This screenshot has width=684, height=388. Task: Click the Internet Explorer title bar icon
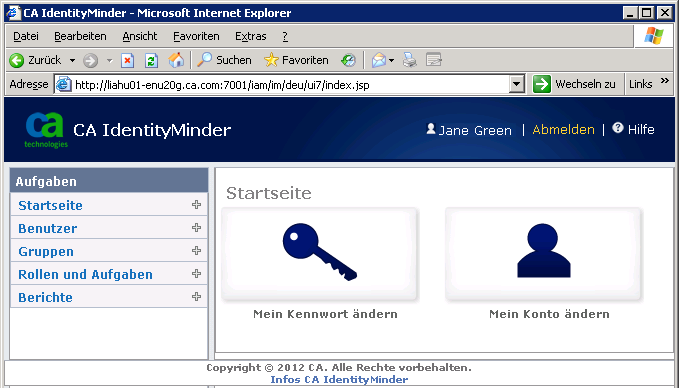pos(13,13)
